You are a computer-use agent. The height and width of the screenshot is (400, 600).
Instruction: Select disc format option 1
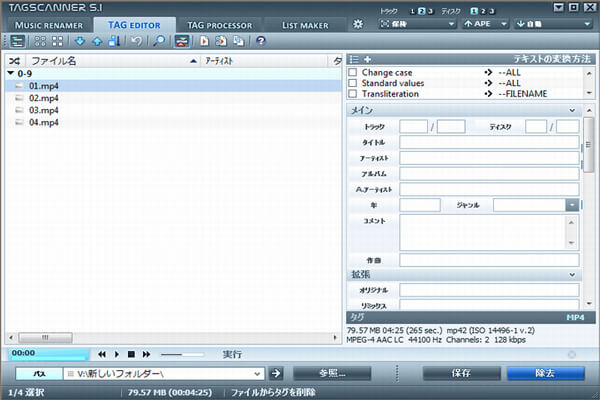pyautogui.click(x=474, y=11)
